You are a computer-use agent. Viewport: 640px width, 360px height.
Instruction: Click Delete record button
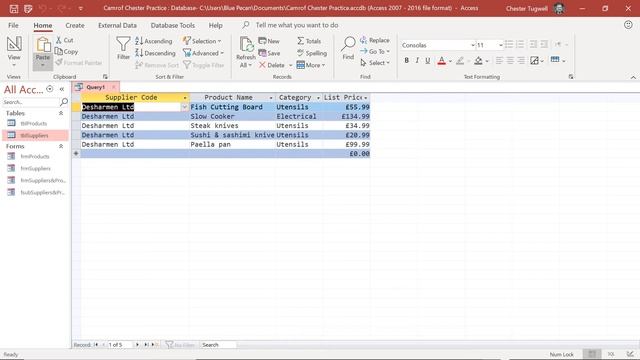coord(271,65)
